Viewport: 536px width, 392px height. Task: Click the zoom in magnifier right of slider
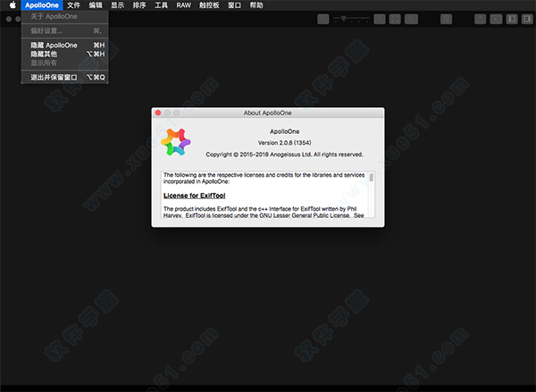[380, 19]
